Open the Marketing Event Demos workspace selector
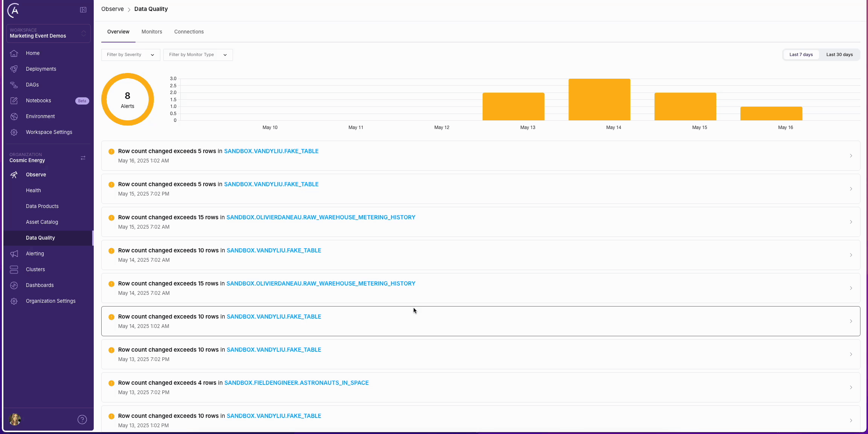The height and width of the screenshot is (434, 868). tap(48, 33)
